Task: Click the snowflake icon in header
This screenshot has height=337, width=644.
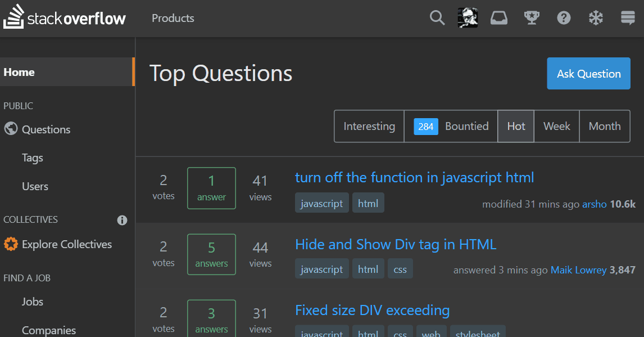Action: click(596, 18)
